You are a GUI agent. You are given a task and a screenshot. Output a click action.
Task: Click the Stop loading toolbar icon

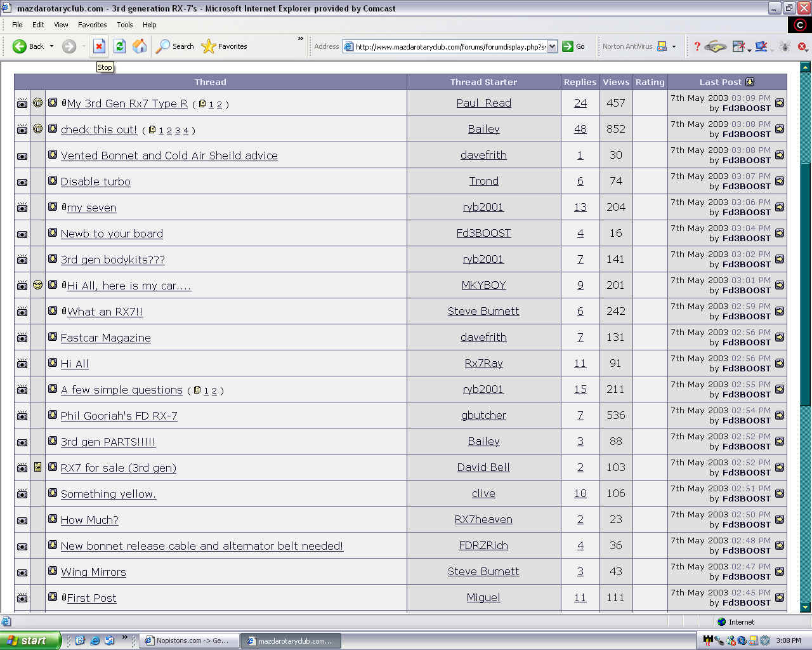tap(99, 46)
